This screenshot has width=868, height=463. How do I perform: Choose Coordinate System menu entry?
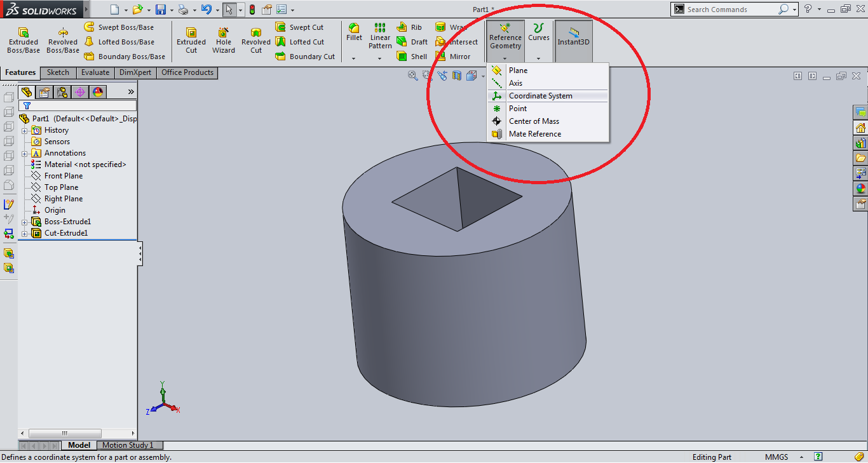(x=548, y=96)
